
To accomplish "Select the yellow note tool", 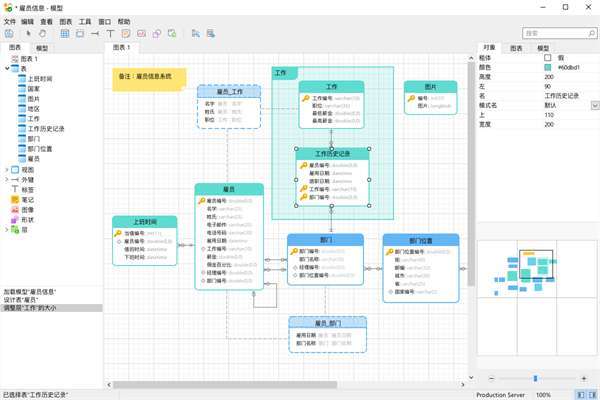I will (x=126, y=34).
